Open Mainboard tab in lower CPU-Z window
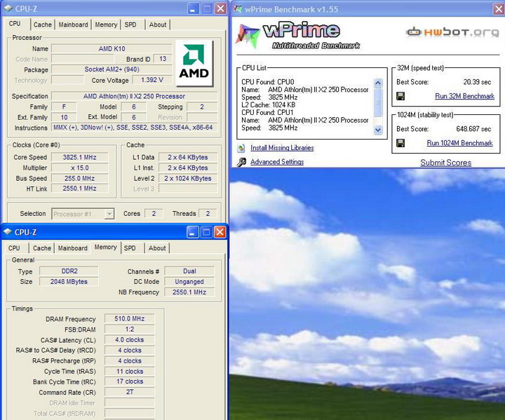This screenshot has width=505, height=420. tap(73, 248)
